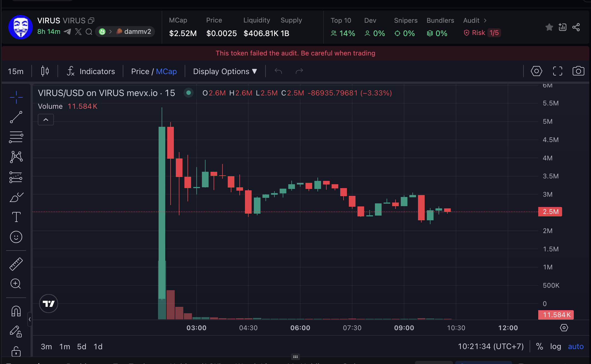Change the 15m timeframe interval

pos(16,71)
